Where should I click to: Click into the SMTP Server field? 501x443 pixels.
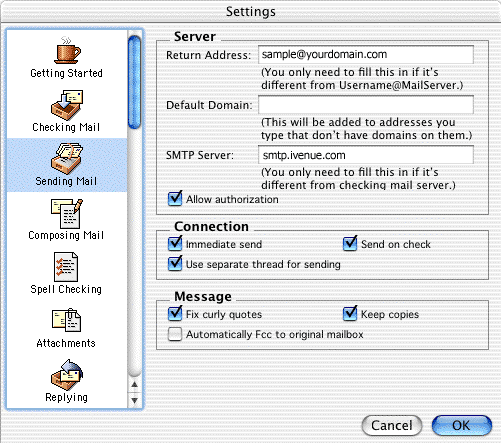click(366, 155)
